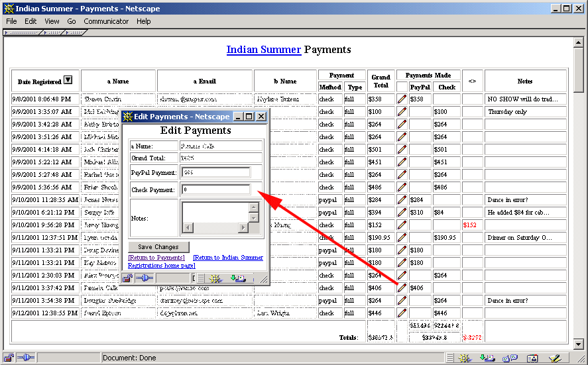Viewport: 588px width, 365px height.
Task: Expand first collapsed toolbar handle
Action: (23, 32)
